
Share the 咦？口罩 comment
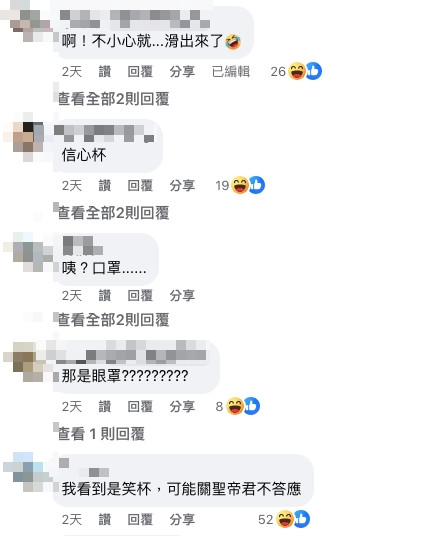[182, 295]
